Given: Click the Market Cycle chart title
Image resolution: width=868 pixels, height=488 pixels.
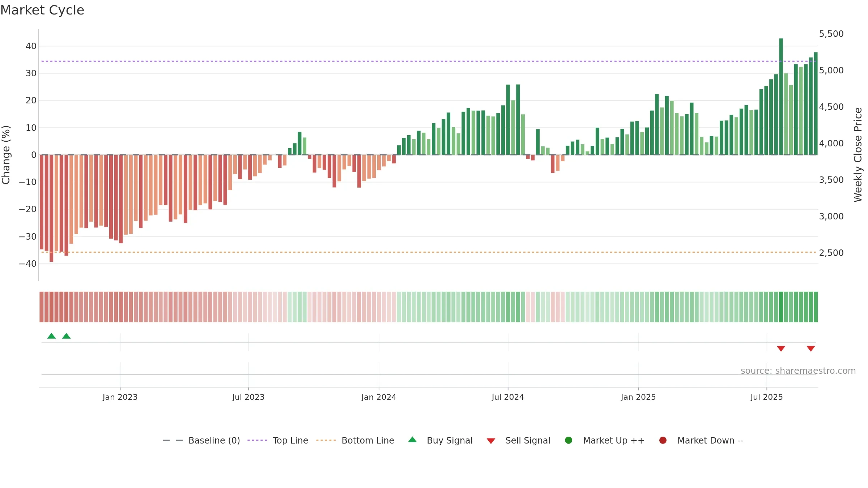Looking at the screenshot, I should coord(42,10).
